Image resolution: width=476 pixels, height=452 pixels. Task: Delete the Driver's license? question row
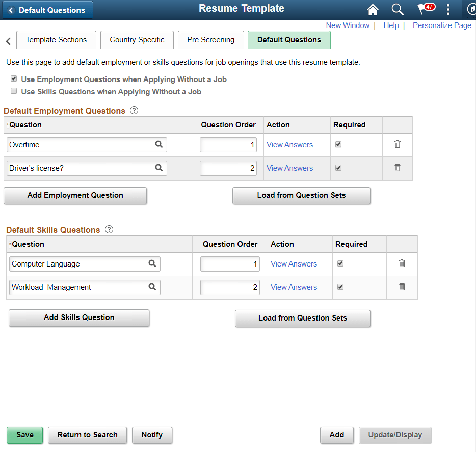click(x=397, y=168)
